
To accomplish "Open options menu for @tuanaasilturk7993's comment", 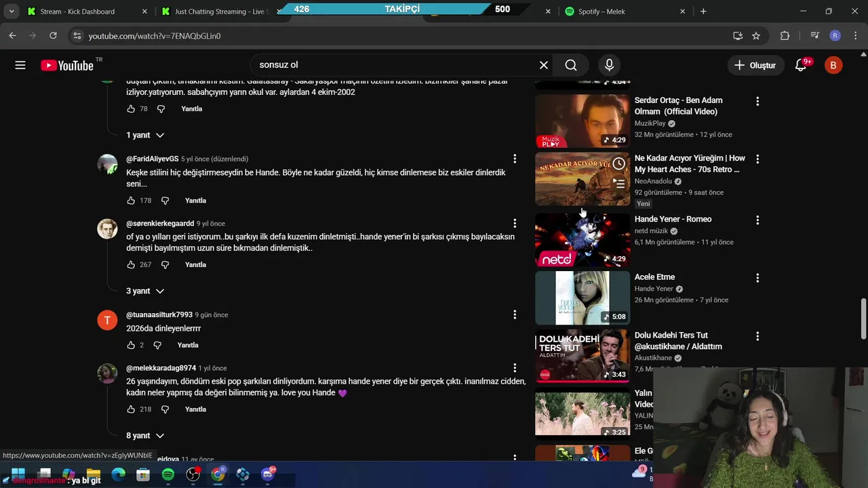I will 515,314.
